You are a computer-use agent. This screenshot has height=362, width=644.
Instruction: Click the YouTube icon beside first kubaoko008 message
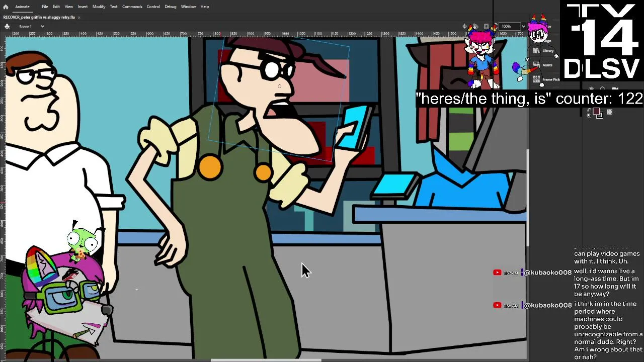(x=497, y=273)
